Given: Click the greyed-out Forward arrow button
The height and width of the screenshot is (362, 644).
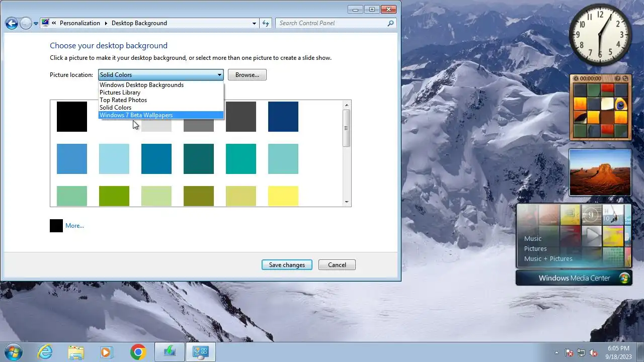Looking at the screenshot, I should [x=26, y=23].
